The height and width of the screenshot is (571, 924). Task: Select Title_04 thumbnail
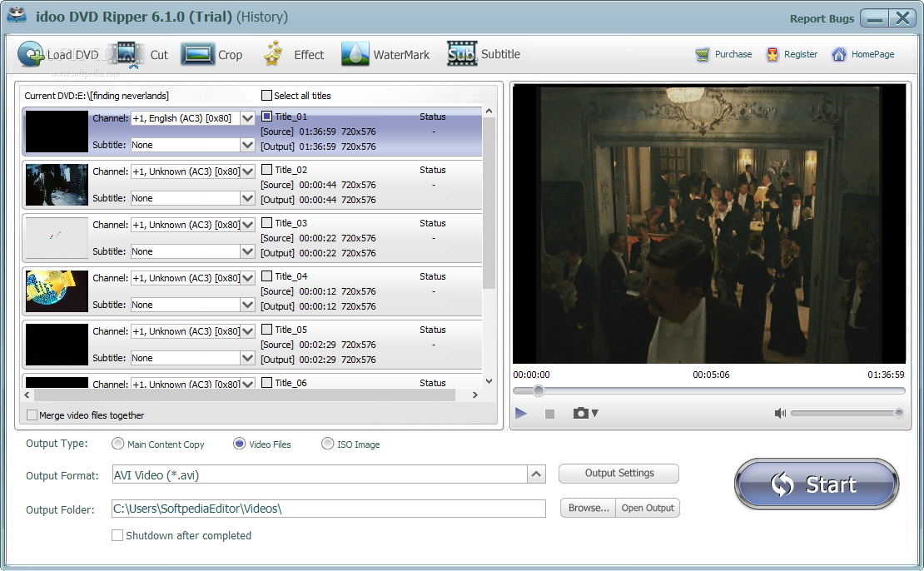tap(57, 291)
